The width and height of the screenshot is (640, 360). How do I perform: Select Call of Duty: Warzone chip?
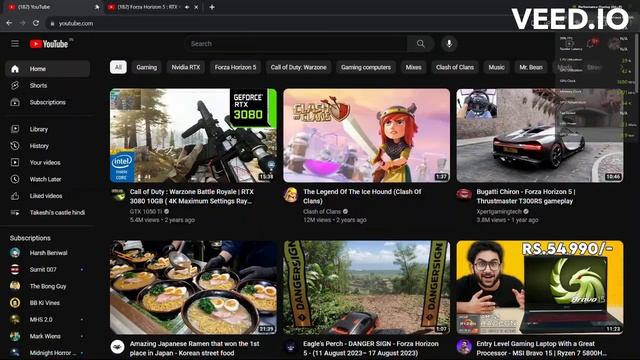pos(299,67)
